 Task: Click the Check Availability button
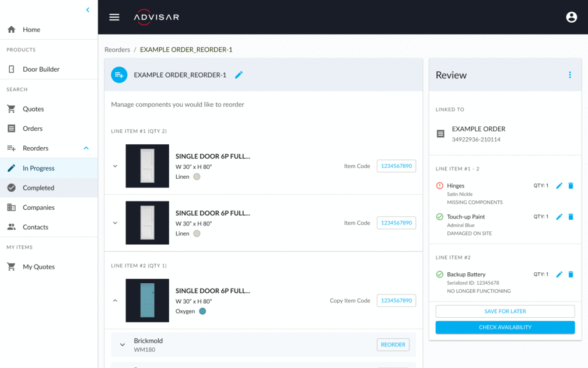(x=505, y=328)
